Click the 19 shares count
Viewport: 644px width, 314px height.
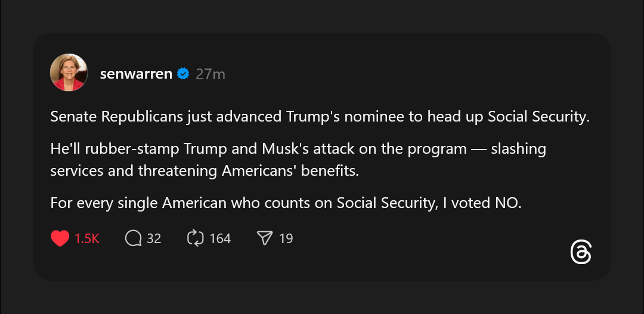(286, 238)
